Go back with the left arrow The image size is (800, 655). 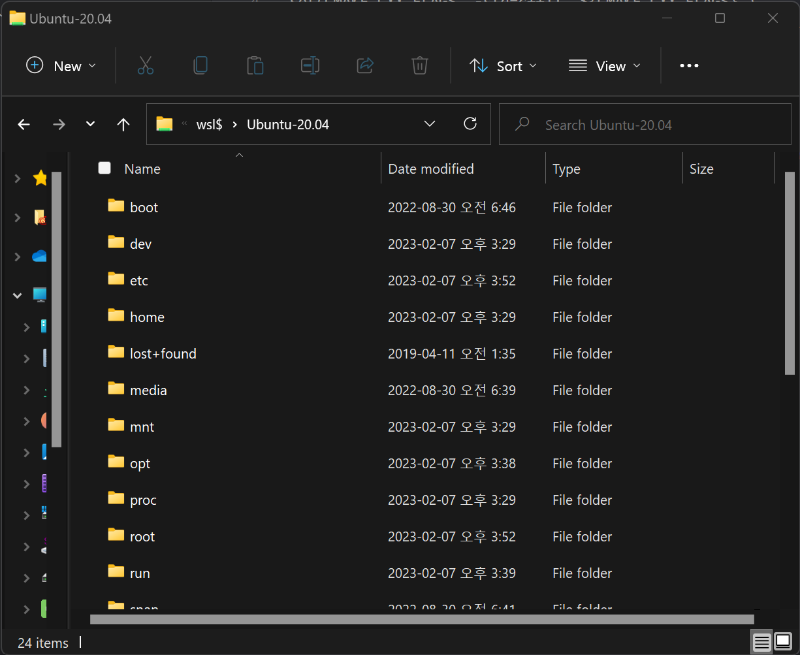pyautogui.click(x=24, y=124)
